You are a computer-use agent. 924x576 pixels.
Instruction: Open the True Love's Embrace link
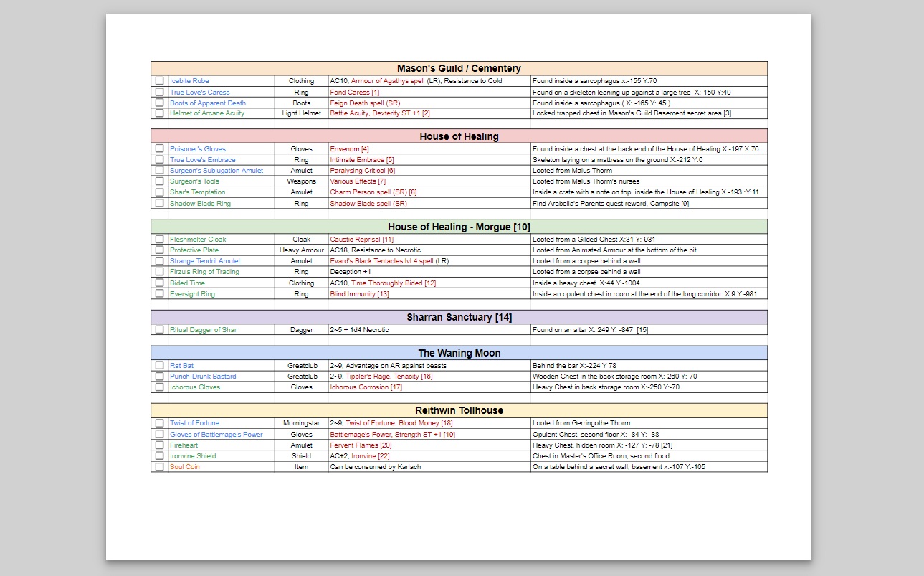202,160
